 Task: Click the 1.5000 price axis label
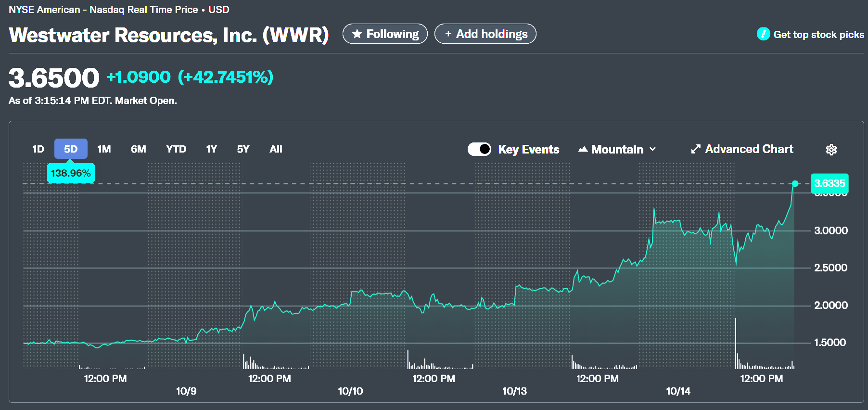(830, 342)
